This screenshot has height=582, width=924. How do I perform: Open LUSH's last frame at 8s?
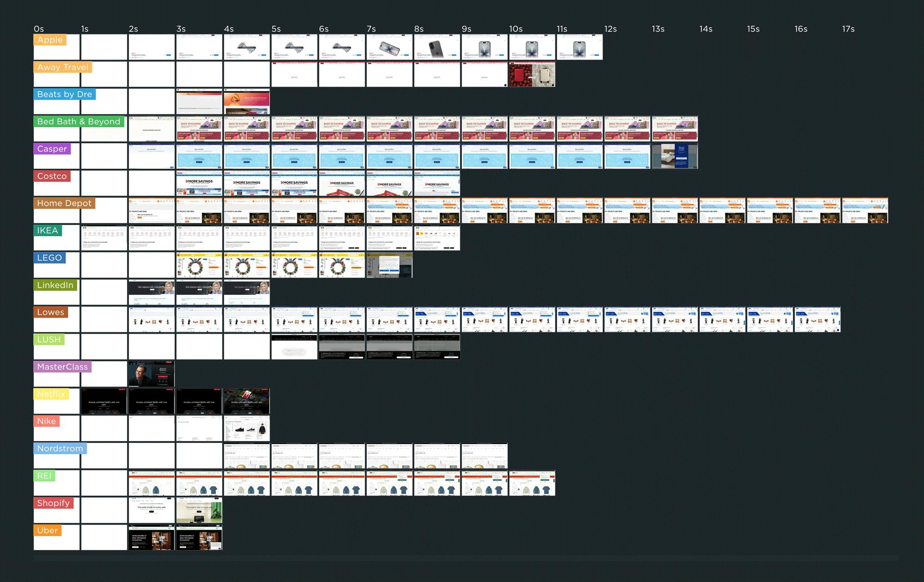pos(437,347)
